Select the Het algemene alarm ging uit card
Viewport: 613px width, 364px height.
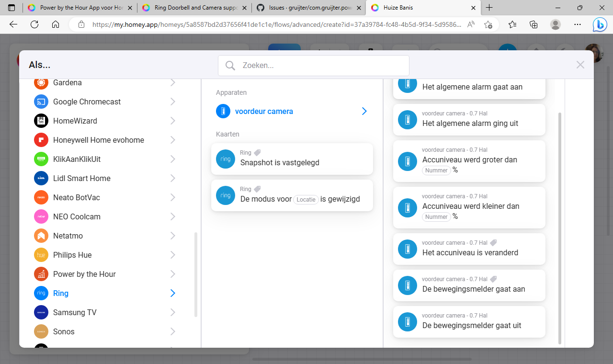point(469,120)
